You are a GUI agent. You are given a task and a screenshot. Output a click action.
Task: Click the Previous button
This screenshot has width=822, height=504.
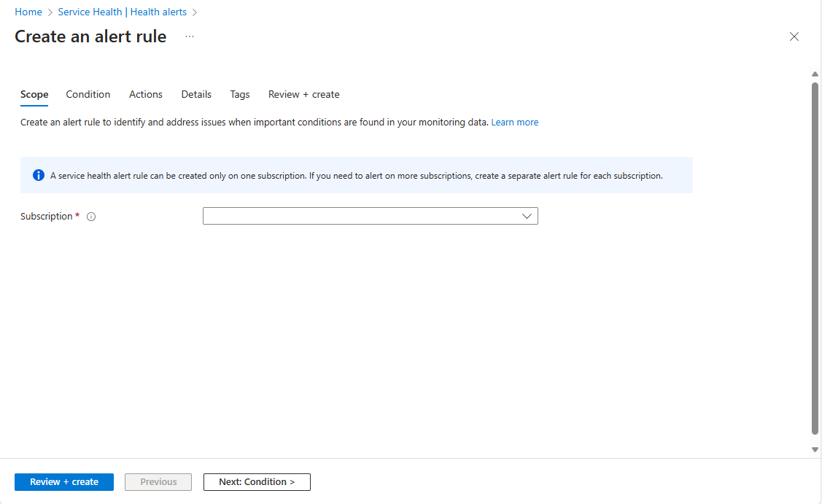pyautogui.click(x=158, y=482)
